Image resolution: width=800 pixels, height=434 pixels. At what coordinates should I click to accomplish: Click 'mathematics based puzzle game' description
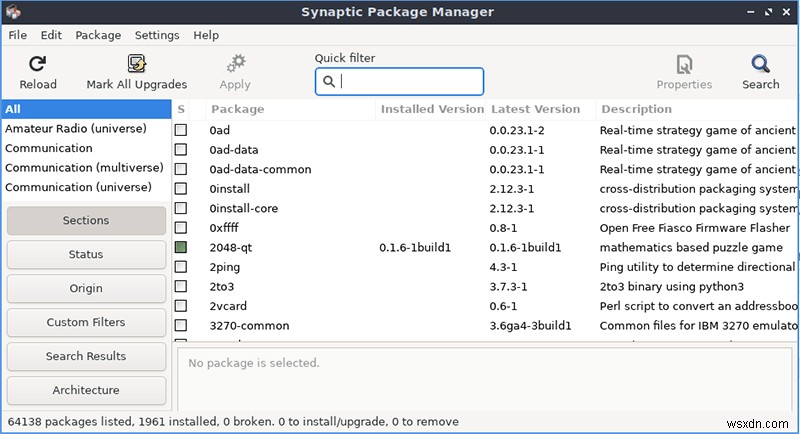[691, 248]
